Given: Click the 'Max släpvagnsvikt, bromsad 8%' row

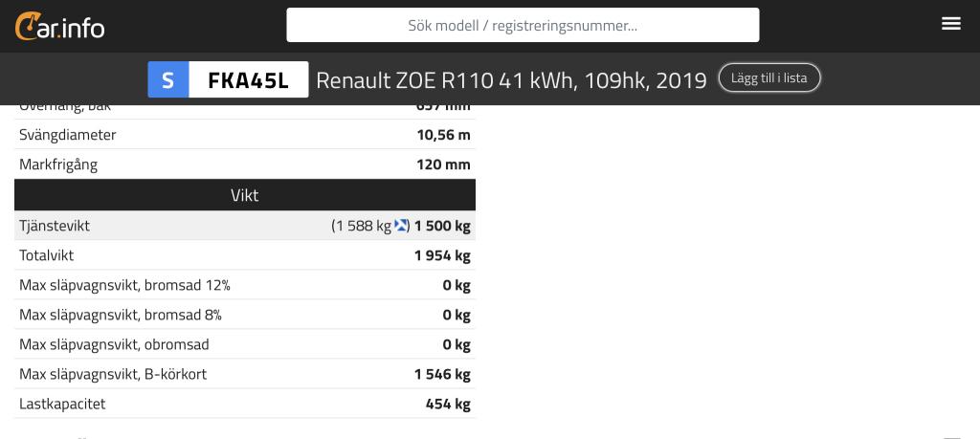Looking at the screenshot, I should [245, 315].
